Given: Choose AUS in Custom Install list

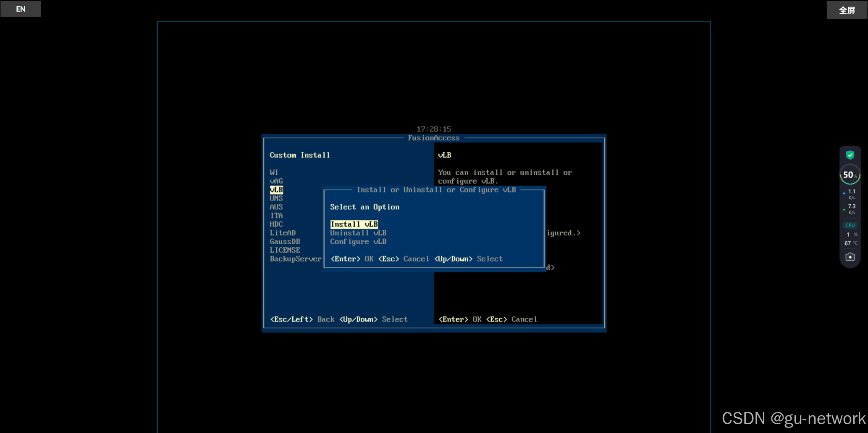Looking at the screenshot, I should pyautogui.click(x=276, y=207).
